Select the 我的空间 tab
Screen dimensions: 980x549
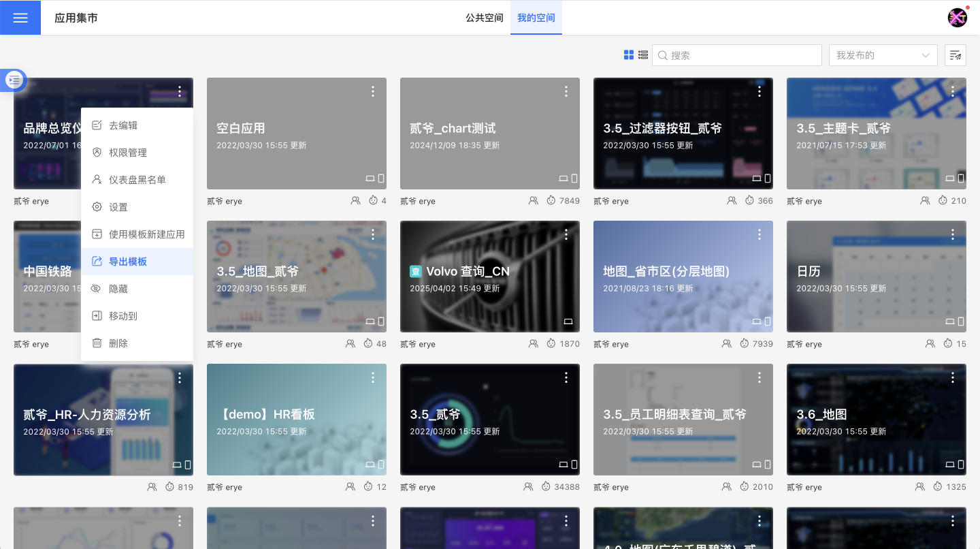pos(536,18)
